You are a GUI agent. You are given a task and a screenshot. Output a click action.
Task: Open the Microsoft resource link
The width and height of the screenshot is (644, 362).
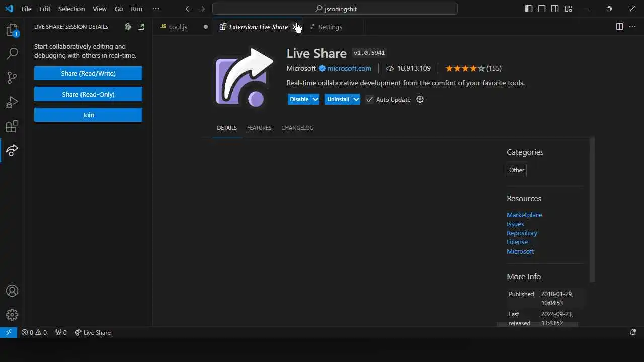(x=520, y=251)
